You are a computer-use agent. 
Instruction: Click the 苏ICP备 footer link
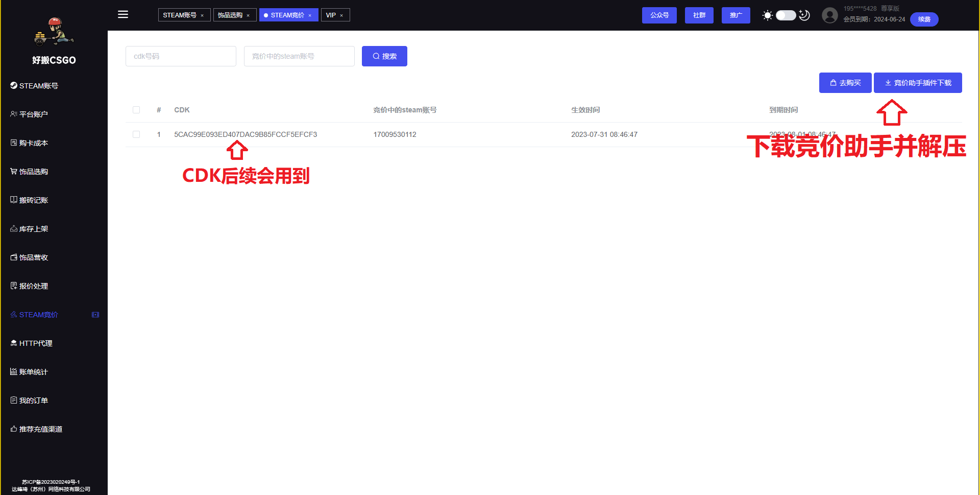coord(51,482)
